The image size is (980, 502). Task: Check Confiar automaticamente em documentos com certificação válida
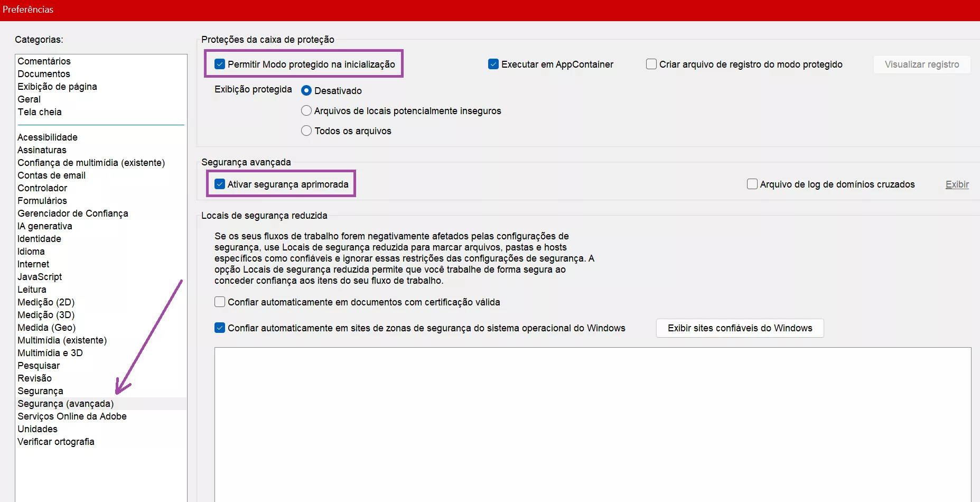(x=219, y=302)
